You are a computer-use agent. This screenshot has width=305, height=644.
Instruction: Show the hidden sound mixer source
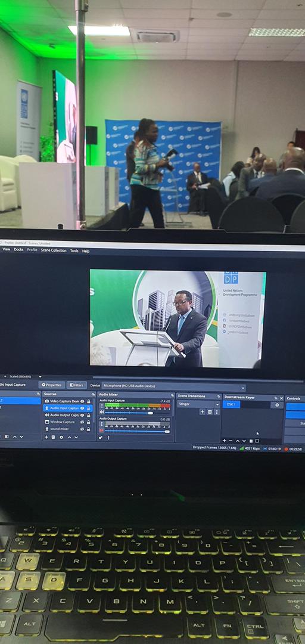coord(82,429)
